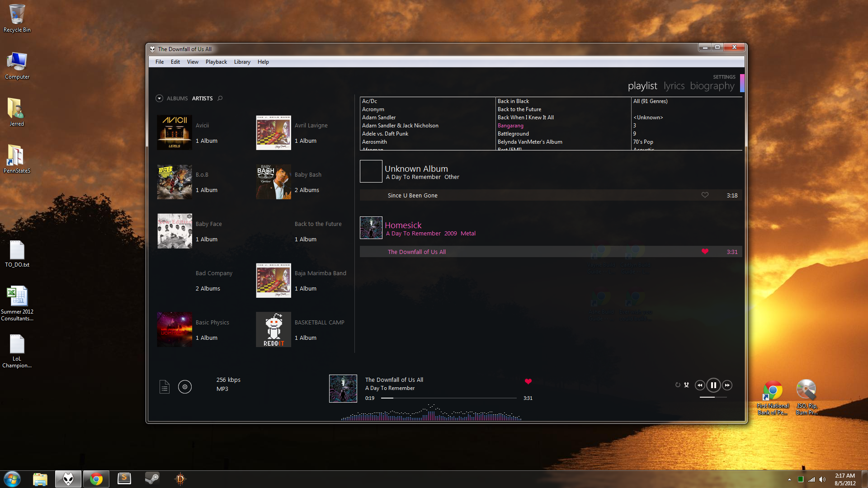The width and height of the screenshot is (868, 488).
Task: Open the Library menu
Action: [x=242, y=62]
